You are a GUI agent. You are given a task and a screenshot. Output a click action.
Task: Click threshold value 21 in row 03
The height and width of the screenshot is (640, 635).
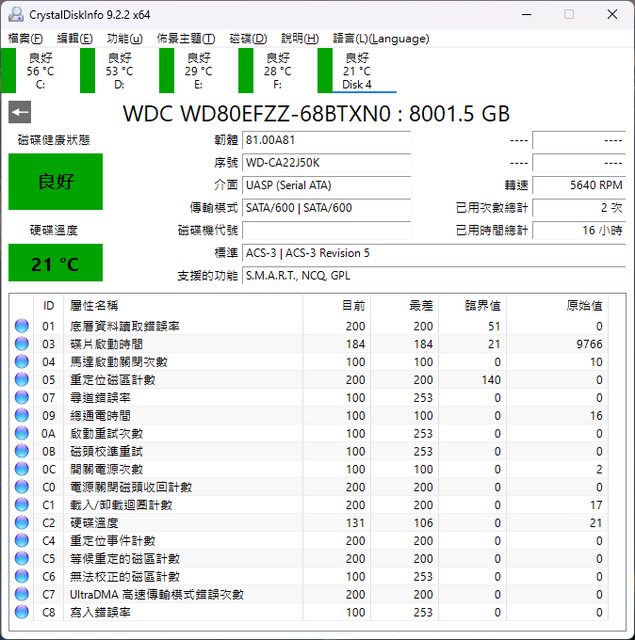[494, 344]
